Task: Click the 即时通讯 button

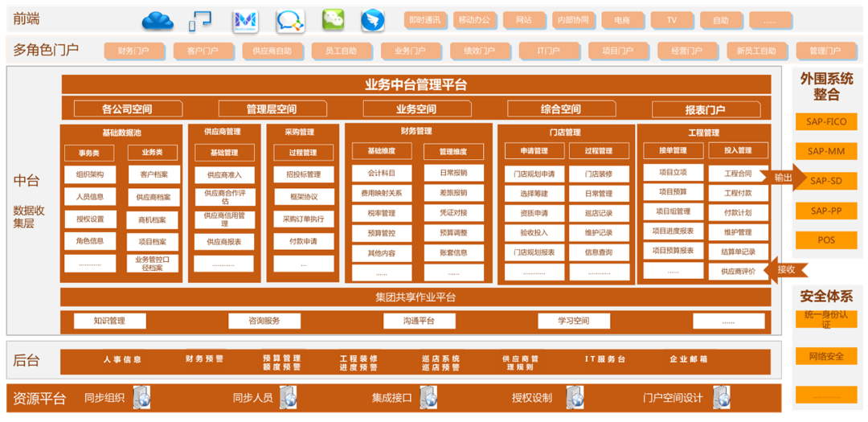Action: (425, 21)
